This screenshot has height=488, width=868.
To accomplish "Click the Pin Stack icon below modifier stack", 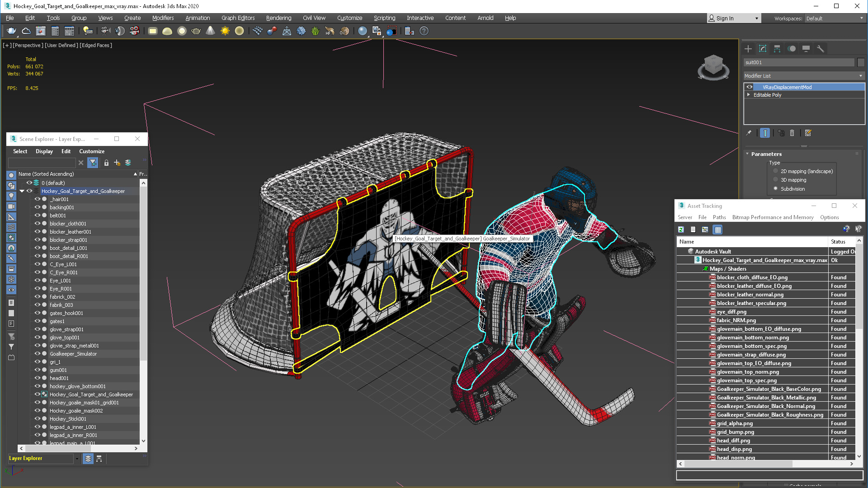I will (x=749, y=133).
